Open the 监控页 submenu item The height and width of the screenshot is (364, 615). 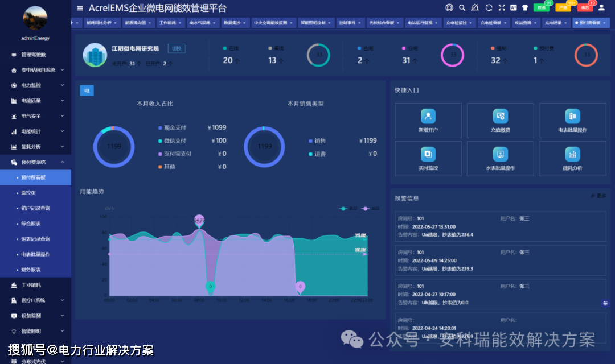coord(35,193)
